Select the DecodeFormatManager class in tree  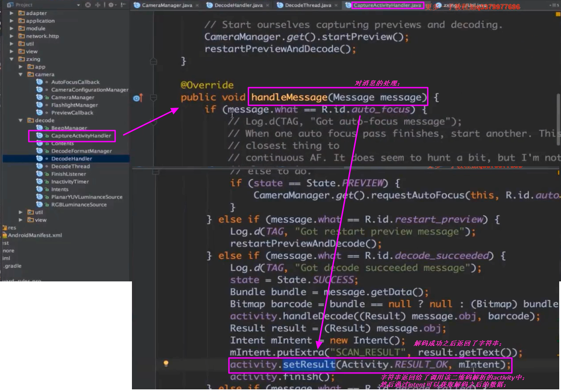pos(81,151)
